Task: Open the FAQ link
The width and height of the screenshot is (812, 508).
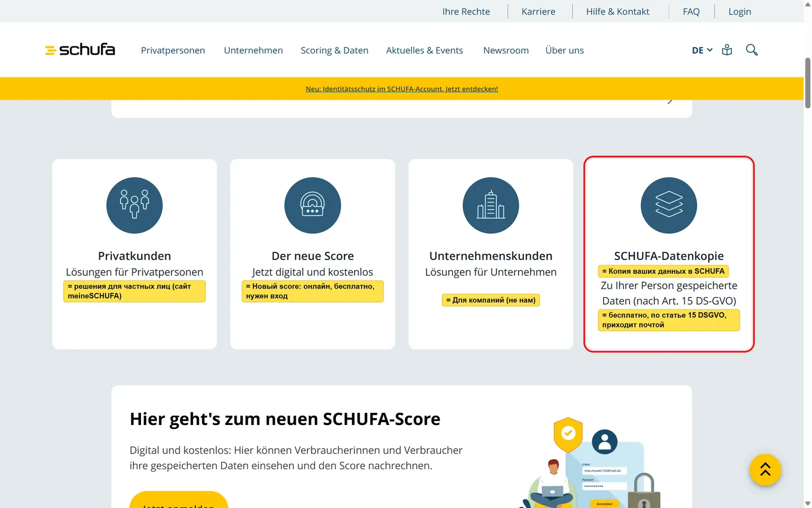Action: 691,12
